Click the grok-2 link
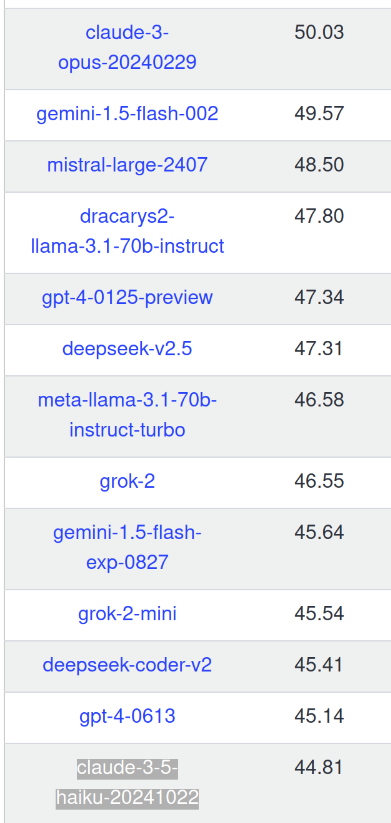The width and height of the screenshot is (391, 823). point(127,481)
